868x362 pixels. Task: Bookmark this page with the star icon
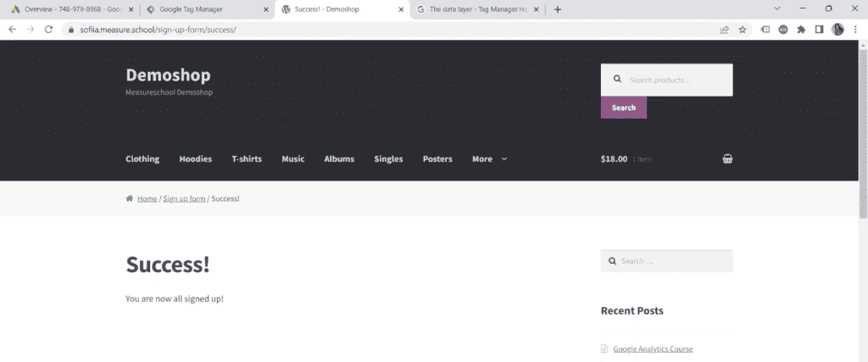pyautogui.click(x=743, y=30)
